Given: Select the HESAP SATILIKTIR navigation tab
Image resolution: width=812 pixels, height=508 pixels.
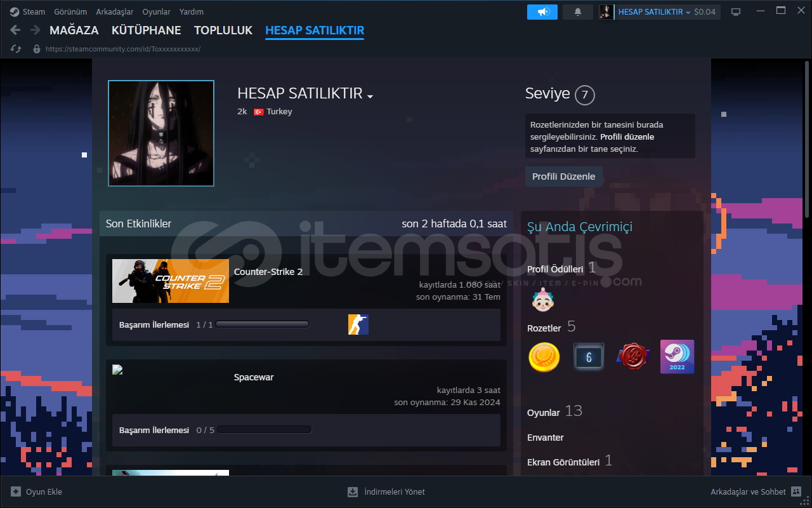Looking at the screenshot, I should point(315,30).
